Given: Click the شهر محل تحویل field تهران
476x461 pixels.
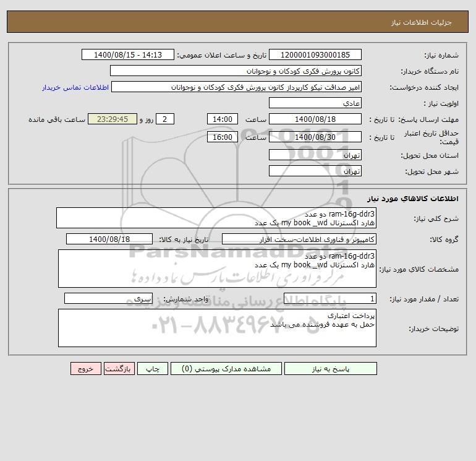Looking at the screenshot, I should click(315, 171).
